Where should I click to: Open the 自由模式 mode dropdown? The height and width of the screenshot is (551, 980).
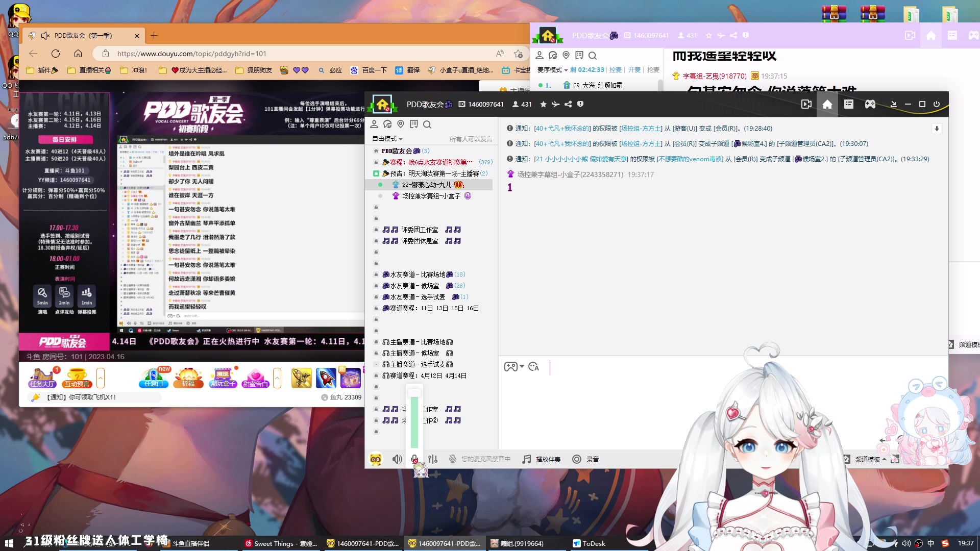tap(386, 138)
